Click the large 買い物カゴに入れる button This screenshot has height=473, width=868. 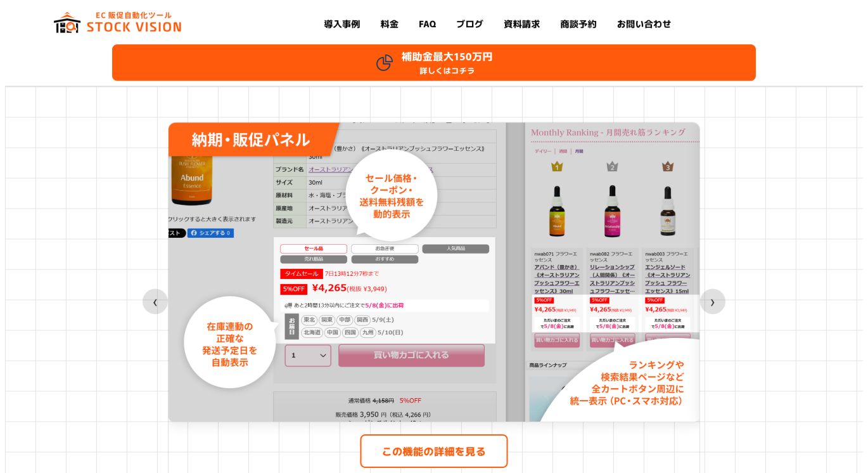(x=411, y=355)
